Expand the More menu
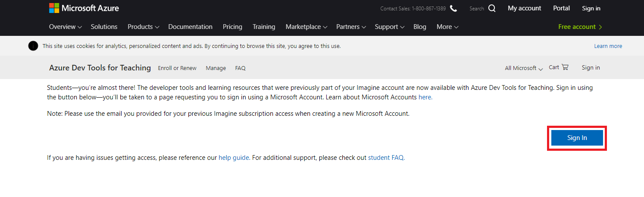644x197 pixels. [x=447, y=27]
